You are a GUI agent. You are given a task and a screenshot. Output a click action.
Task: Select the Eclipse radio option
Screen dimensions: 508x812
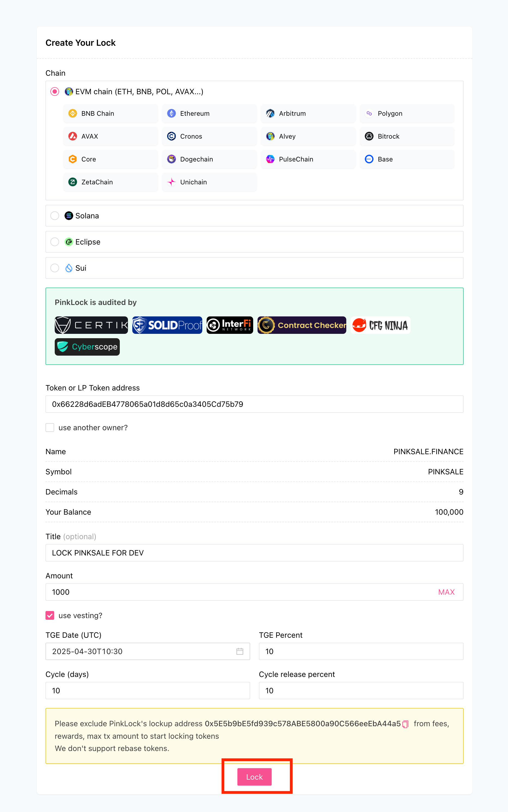pyautogui.click(x=55, y=242)
